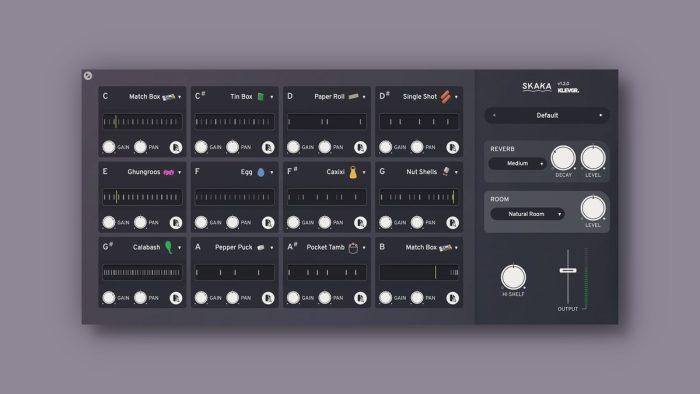Click the Calabash instrument name
Viewport: 700px width, 394px height.
[146, 247]
